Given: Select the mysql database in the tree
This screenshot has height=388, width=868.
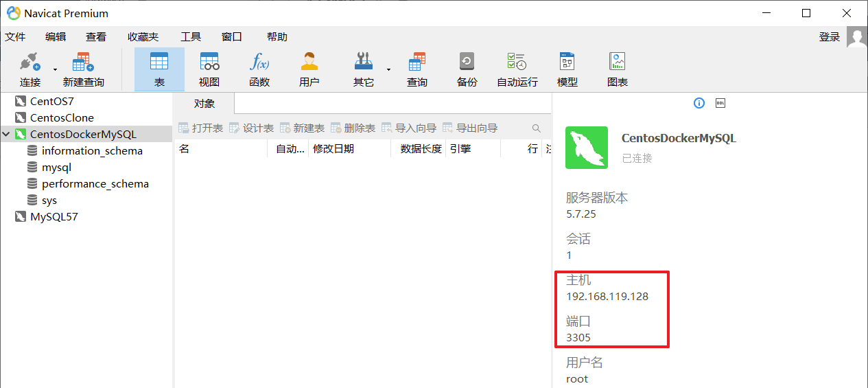Looking at the screenshot, I should coord(56,167).
